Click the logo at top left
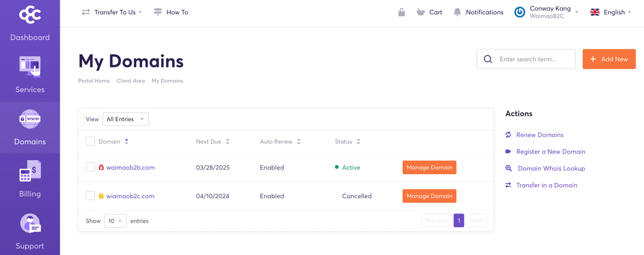644x255 pixels. (x=30, y=15)
